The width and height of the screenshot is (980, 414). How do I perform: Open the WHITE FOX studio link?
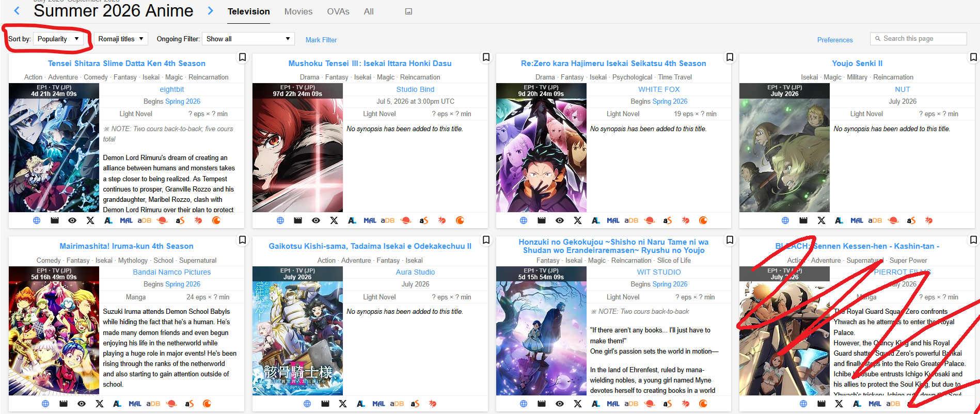pos(659,89)
